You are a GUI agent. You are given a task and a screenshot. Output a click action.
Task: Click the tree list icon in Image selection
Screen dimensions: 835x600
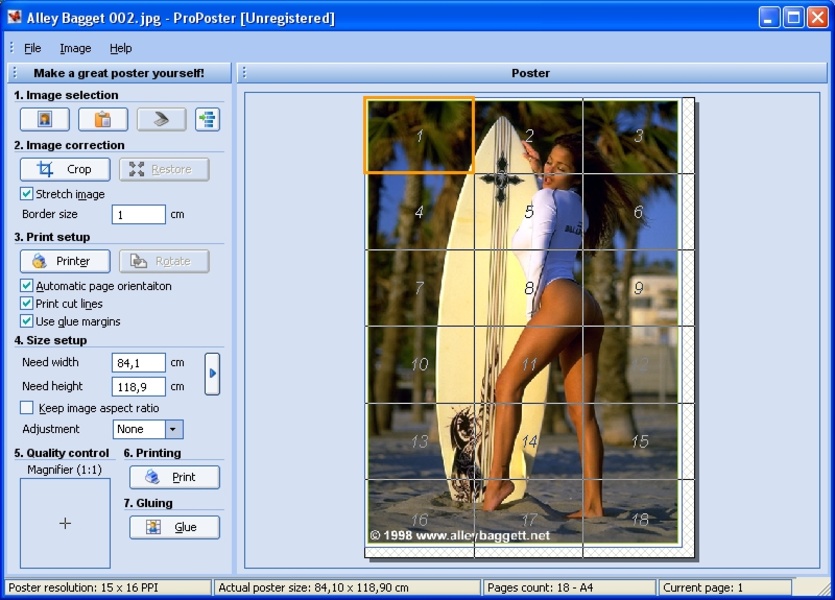click(207, 120)
